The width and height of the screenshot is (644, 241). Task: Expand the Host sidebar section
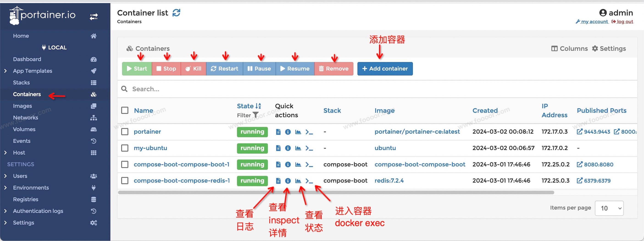coord(6,153)
